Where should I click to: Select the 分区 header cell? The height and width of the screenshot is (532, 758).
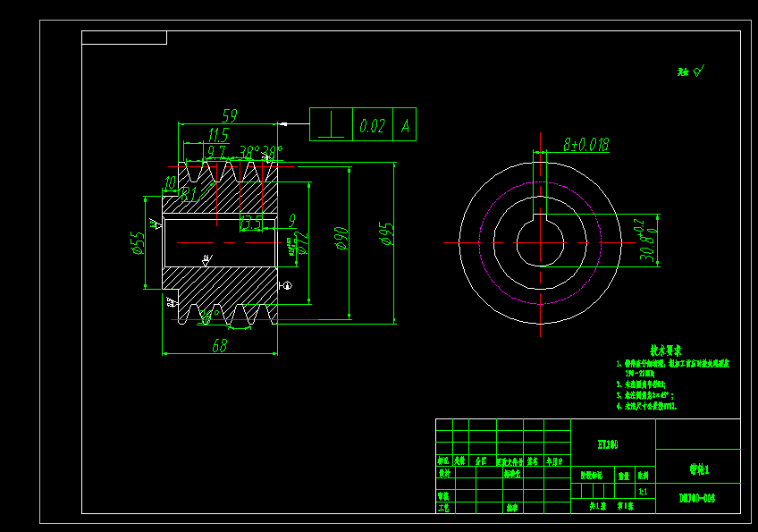point(481,460)
